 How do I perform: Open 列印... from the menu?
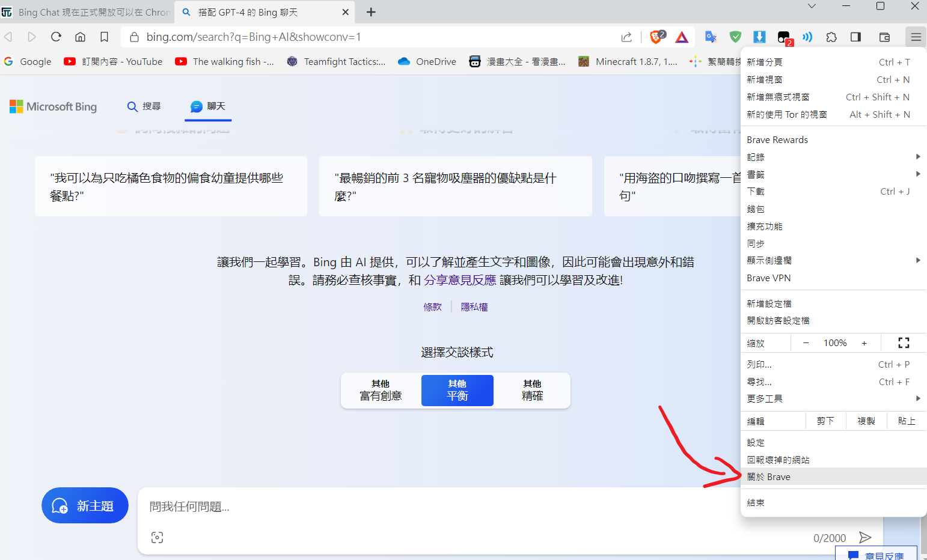833,364
